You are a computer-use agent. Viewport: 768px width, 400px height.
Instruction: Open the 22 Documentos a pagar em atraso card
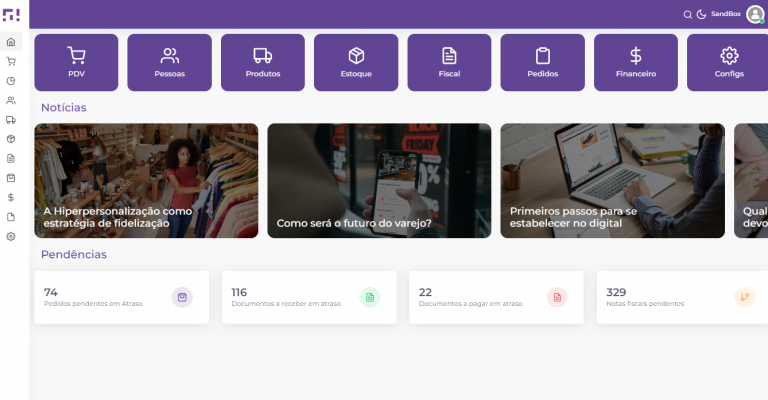coord(496,297)
